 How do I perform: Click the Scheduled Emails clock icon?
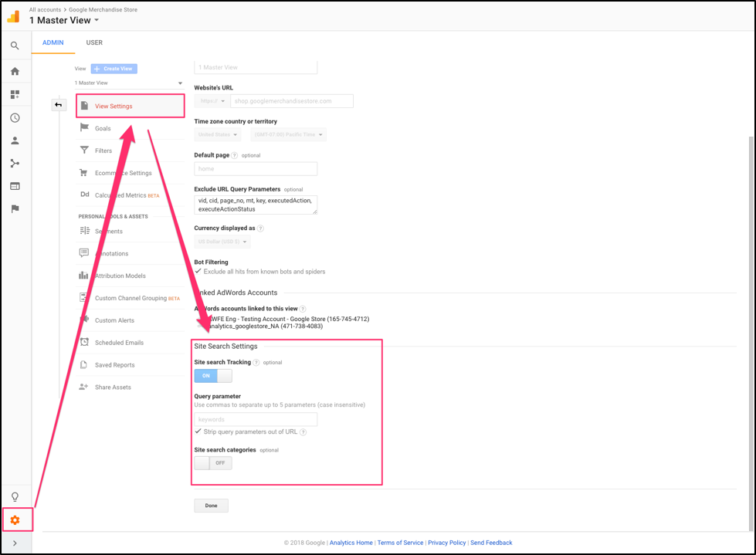84,342
